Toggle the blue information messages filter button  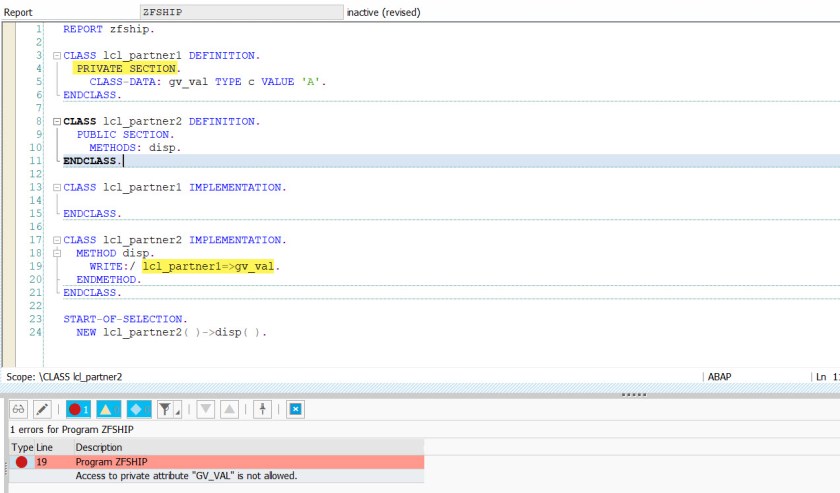coord(139,409)
